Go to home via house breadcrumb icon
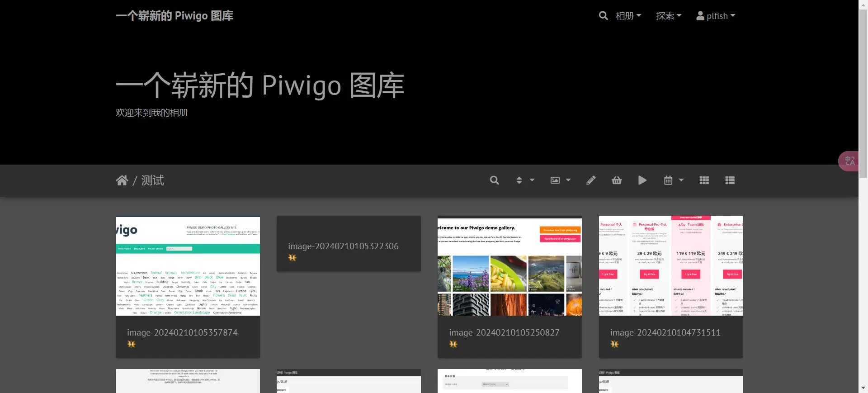868x393 pixels. pyautogui.click(x=122, y=180)
